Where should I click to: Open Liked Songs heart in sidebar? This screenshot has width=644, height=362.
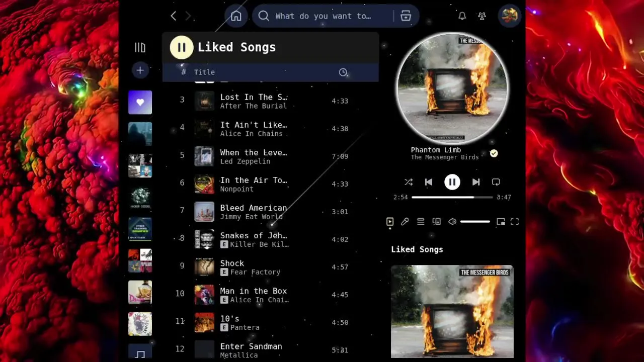pyautogui.click(x=140, y=102)
